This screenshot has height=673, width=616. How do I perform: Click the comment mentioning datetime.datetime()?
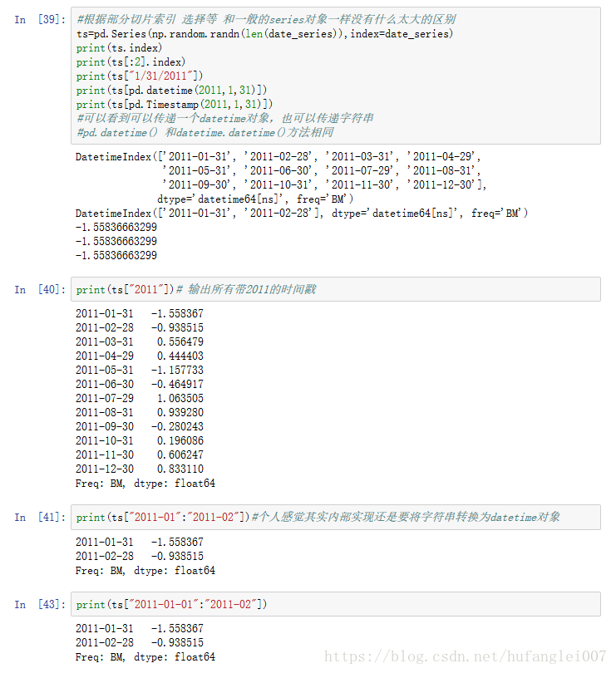pos(205,133)
